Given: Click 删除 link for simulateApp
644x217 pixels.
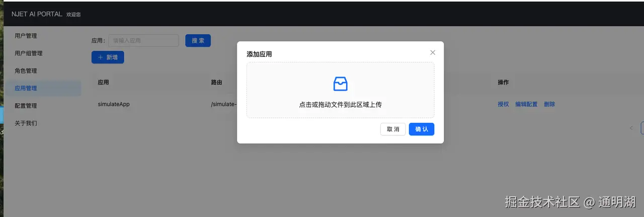Looking at the screenshot, I should pos(549,104).
